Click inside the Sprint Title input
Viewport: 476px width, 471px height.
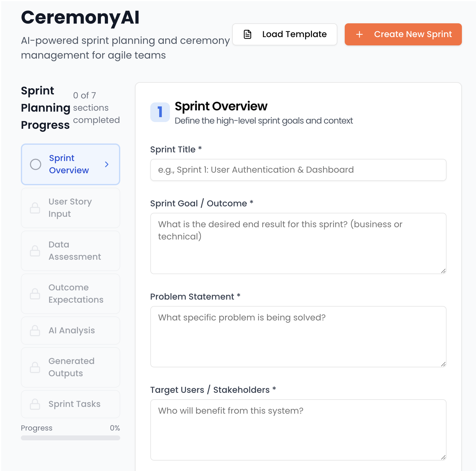298,170
